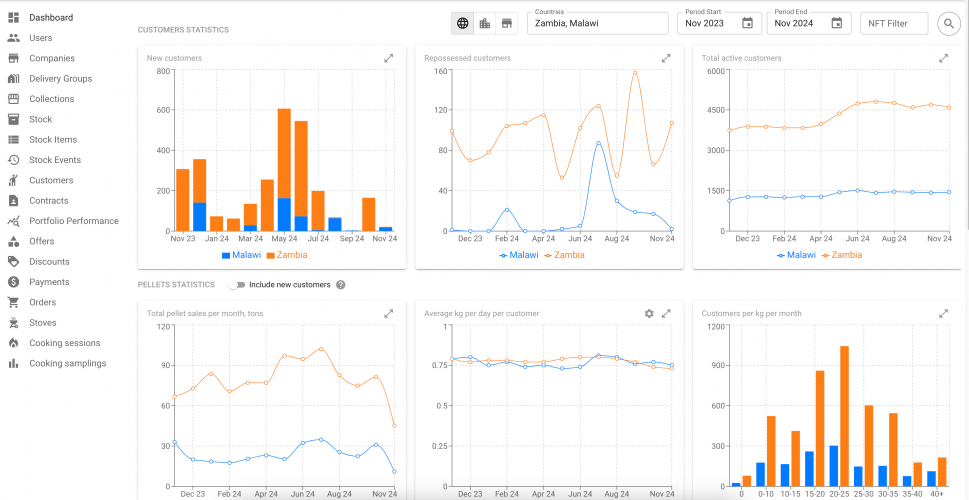Open settings gear on Average kg chart
969x500 pixels.
click(649, 313)
